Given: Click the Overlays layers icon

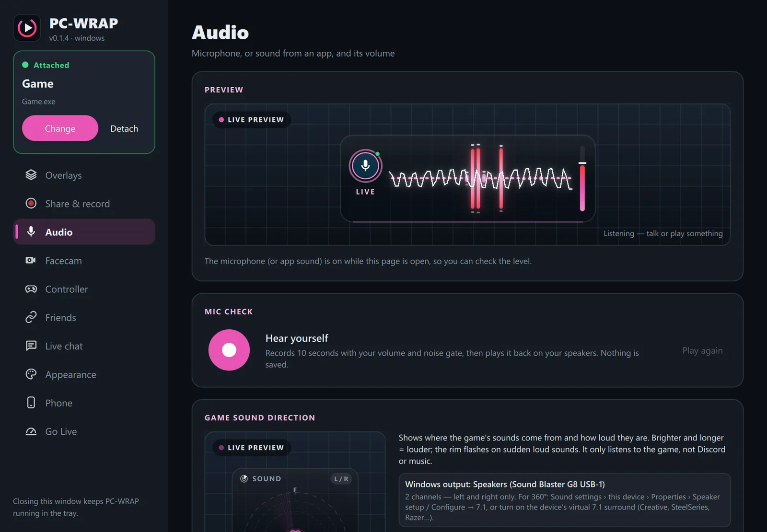Looking at the screenshot, I should coord(31,175).
